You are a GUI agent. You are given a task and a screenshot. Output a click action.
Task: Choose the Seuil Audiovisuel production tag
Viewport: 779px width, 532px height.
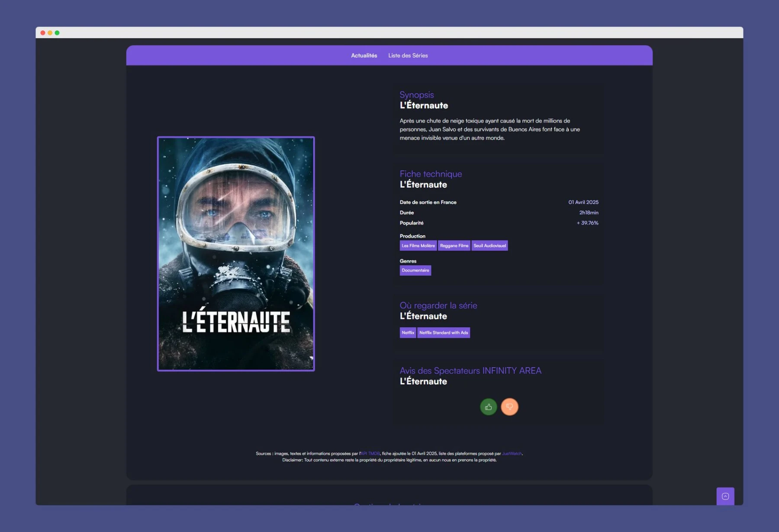click(x=489, y=246)
